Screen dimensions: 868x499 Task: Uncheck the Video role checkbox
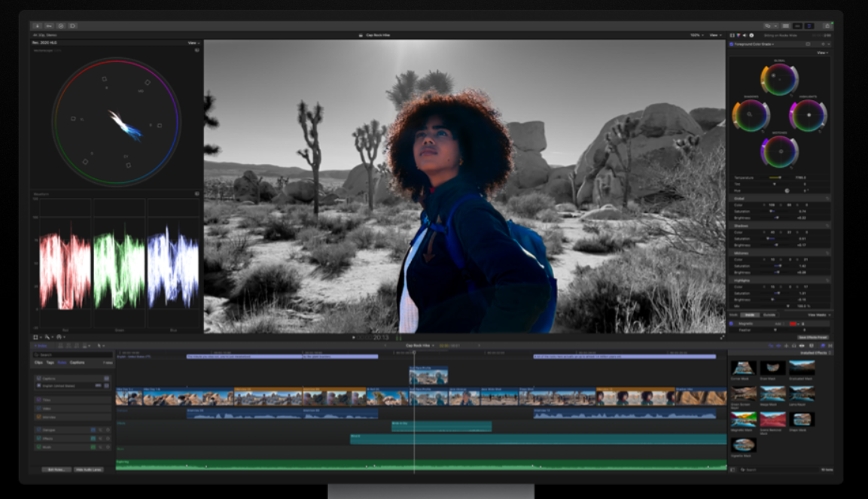pyautogui.click(x=38, y=408)
